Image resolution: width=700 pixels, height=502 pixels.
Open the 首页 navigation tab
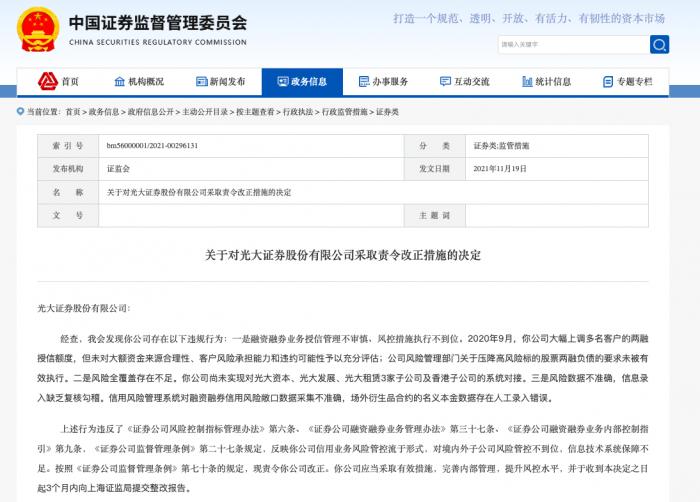coord(69,82)
